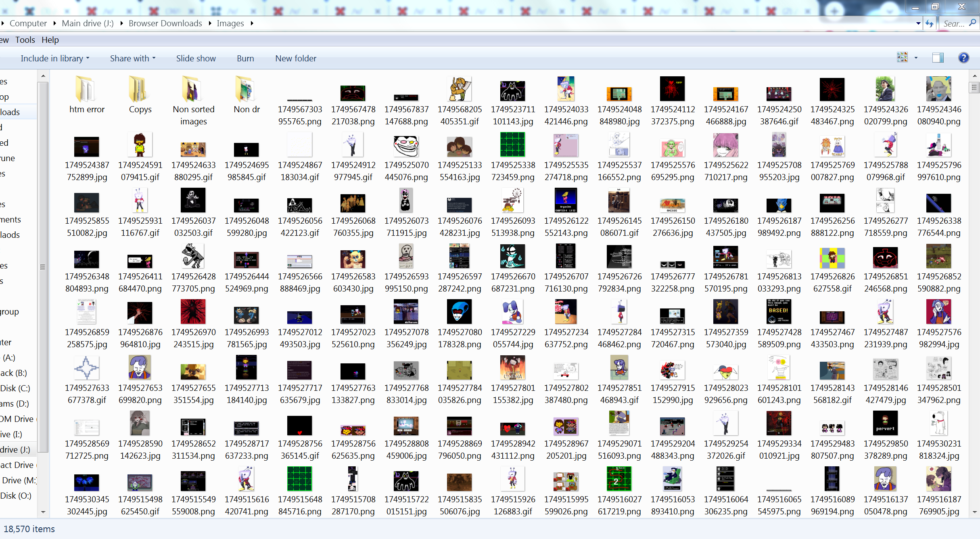Select Disk (O:) in the navigation pane
This screenshot has height=539, width=980.
coord(16,496)
